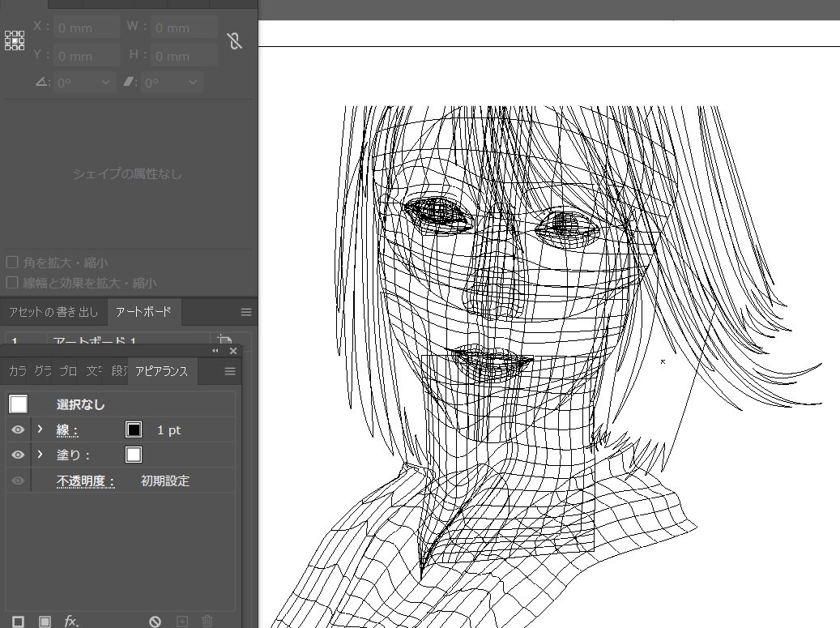Open the Appearance panel menu

(x=230, y=371)
